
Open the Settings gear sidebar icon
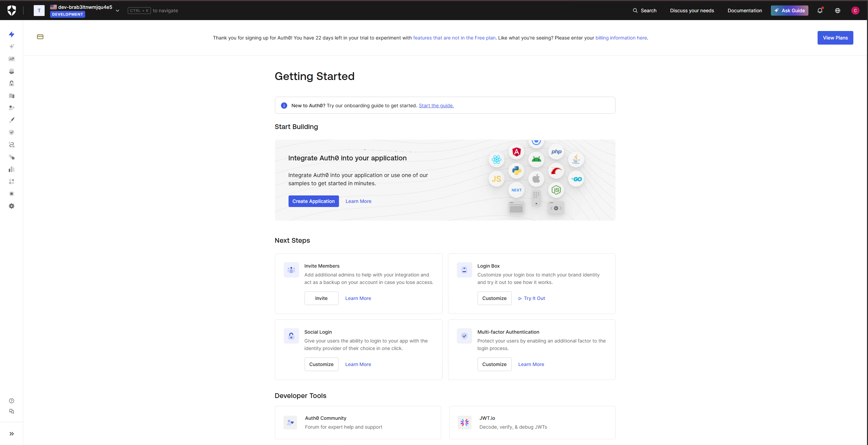pyautogui.click(x=12, y=206)
